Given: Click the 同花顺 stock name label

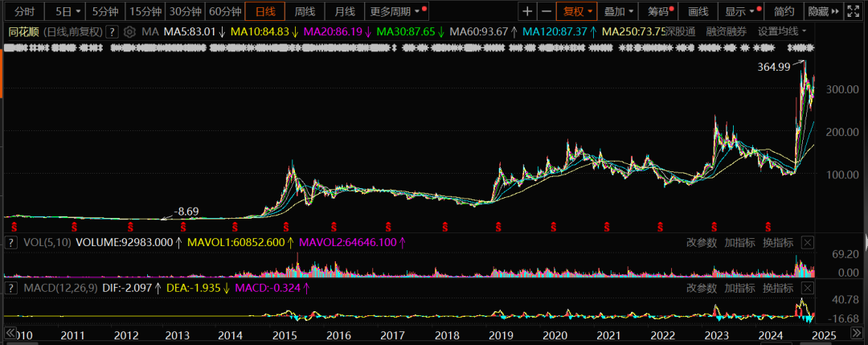Looking at the screenshot, I should coord(24,31).
